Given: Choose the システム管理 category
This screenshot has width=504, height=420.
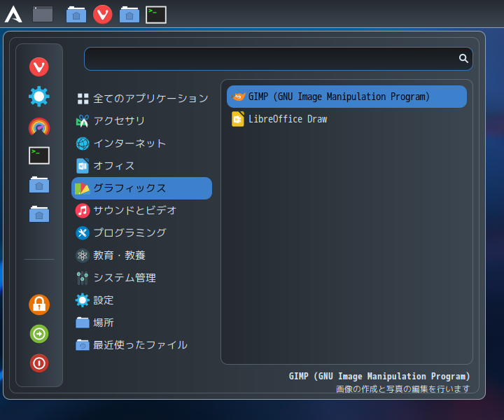Looking at the screenshot, I should (x=141, y=278).
